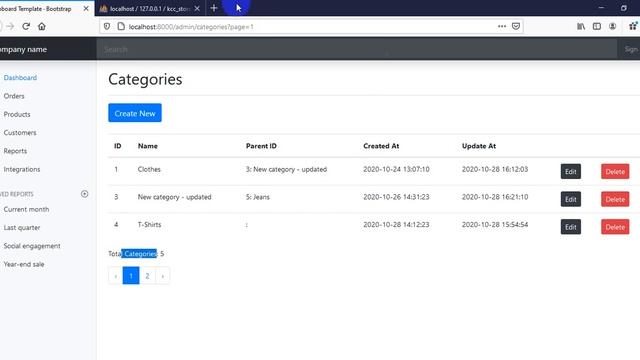View tracking protection shield icon

(x=107, y=27)
